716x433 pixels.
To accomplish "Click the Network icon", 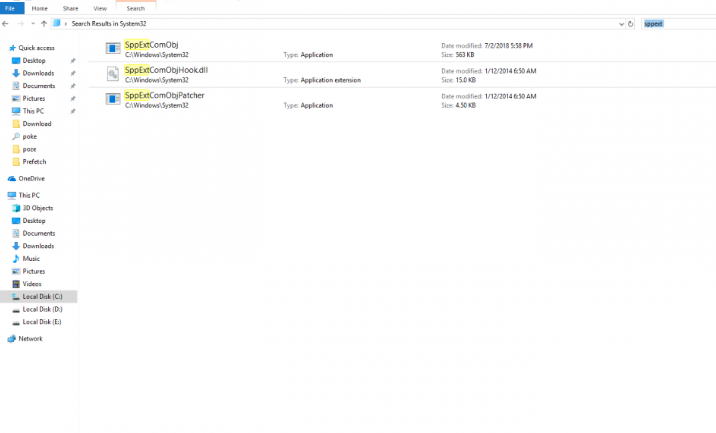I will [12, 339].
